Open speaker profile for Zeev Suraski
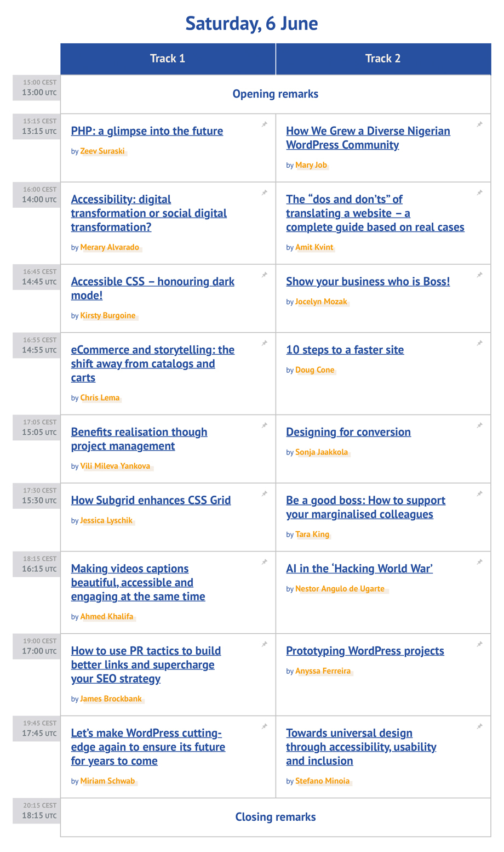Image resolution: width=504 pixels, height=852 pixels. (x=102, y=151)
